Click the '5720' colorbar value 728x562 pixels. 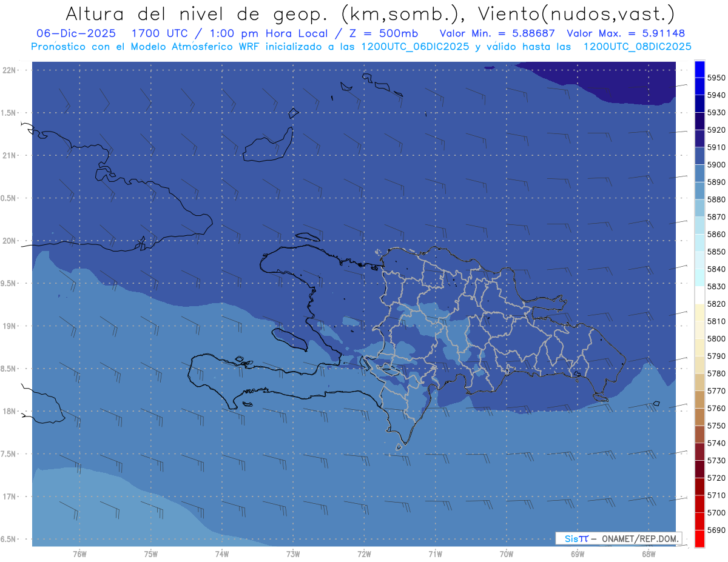click(716, 478)
